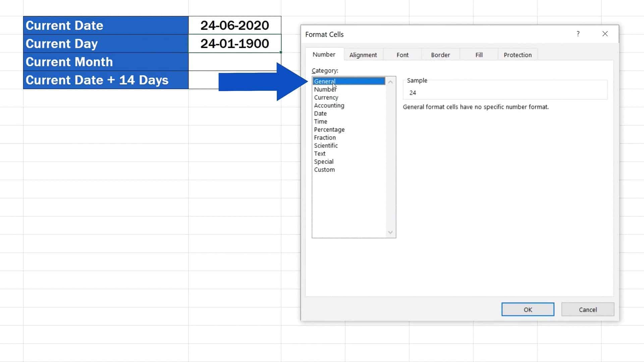Switch to the Protection tab
This screenshot has height=362, width=644.
click(x=518, y=55)
